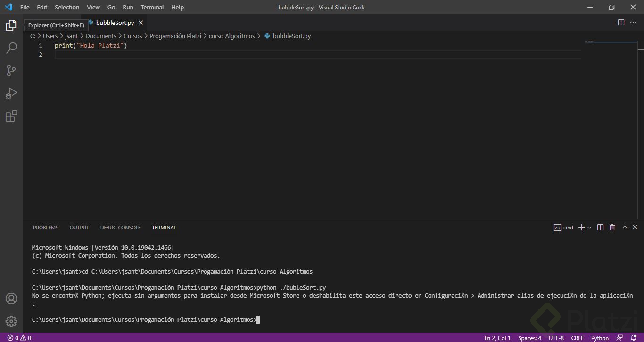Close the bubbleSort.py editor tab
644x342 pixels.
tap(141, 23)
